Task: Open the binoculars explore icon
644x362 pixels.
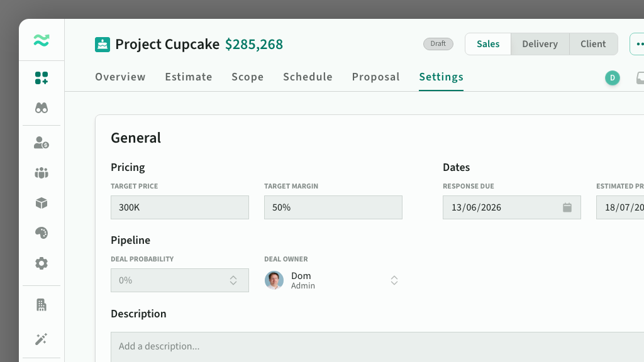Action: [42, 108]
